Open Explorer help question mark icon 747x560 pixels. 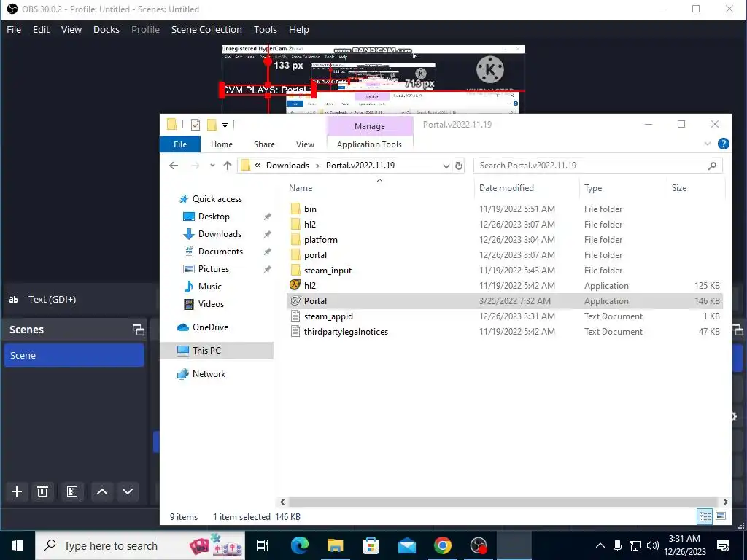723,144
